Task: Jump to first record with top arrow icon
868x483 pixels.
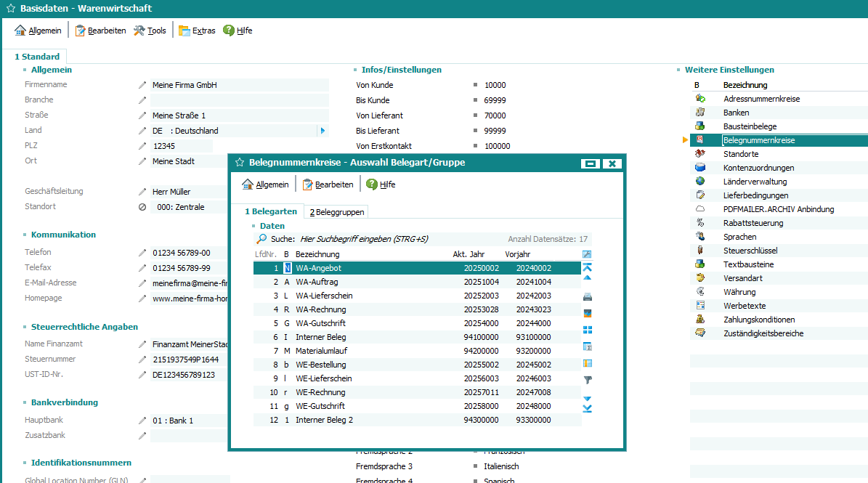Action: point(588,267)
